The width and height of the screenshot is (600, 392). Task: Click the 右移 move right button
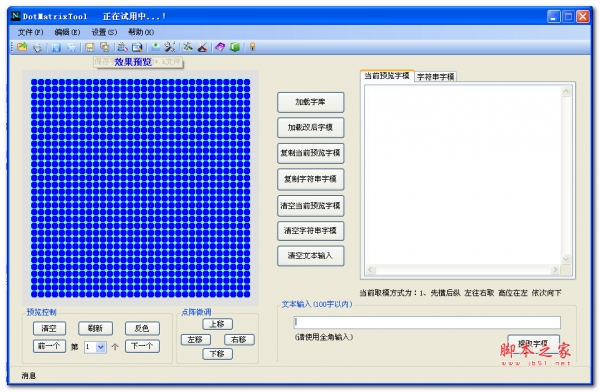[x=239, y=340]
